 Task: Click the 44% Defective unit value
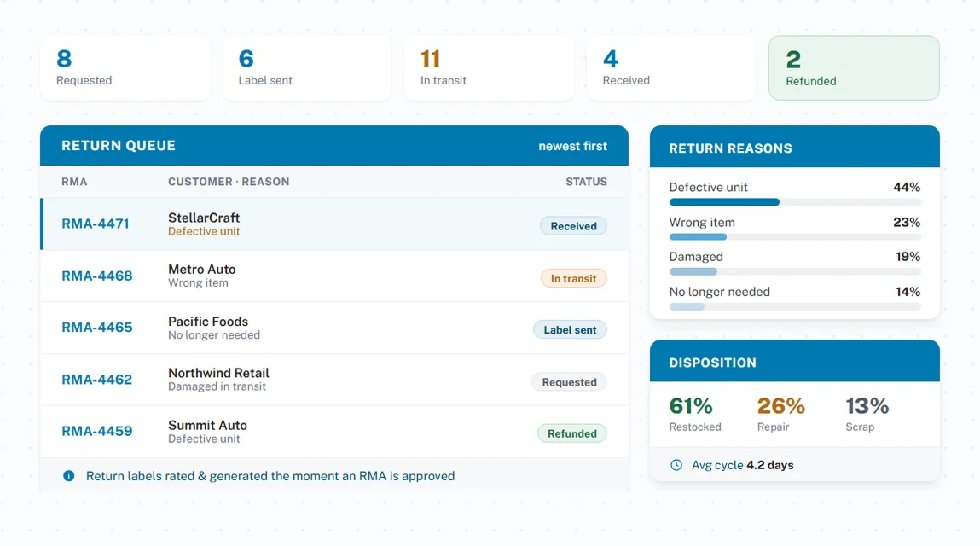tap(907, 187)
